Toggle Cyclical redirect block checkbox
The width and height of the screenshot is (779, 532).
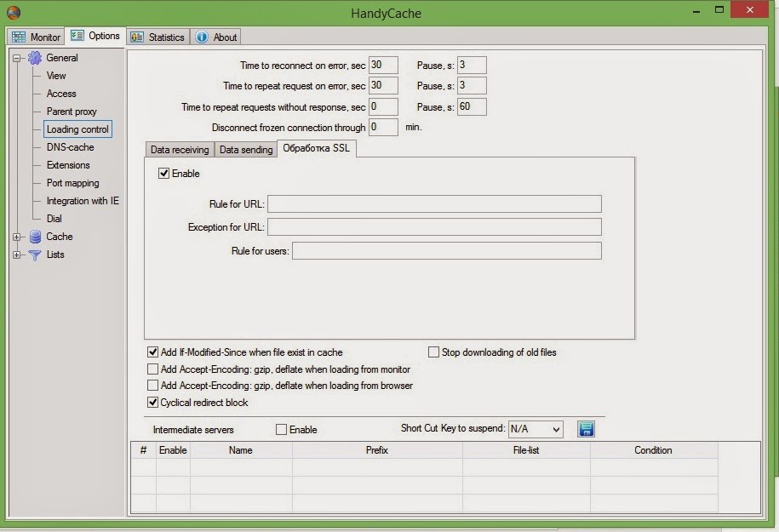(152, 403)
